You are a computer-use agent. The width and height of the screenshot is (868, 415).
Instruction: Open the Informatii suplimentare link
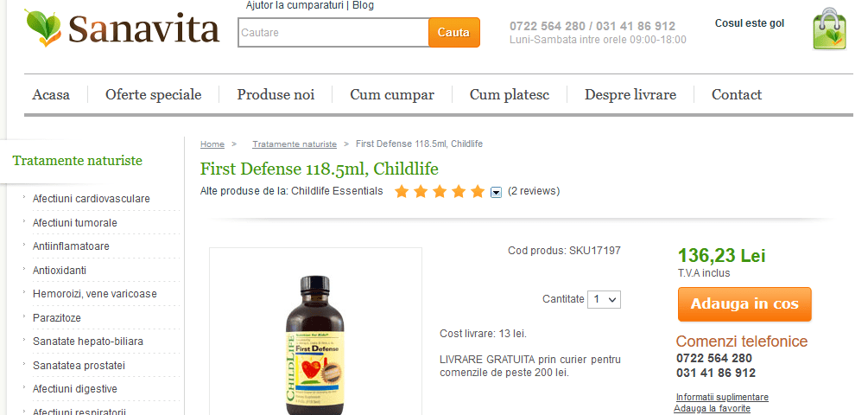pos(722,397)
